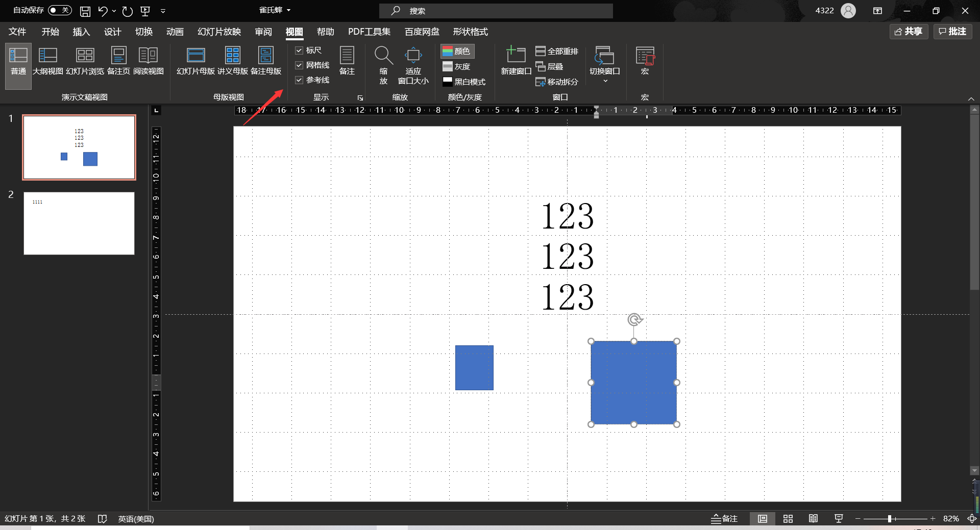Switch to Slide Sorter in status bar
This screenshot has height=530, width=980.
(788, 519)
